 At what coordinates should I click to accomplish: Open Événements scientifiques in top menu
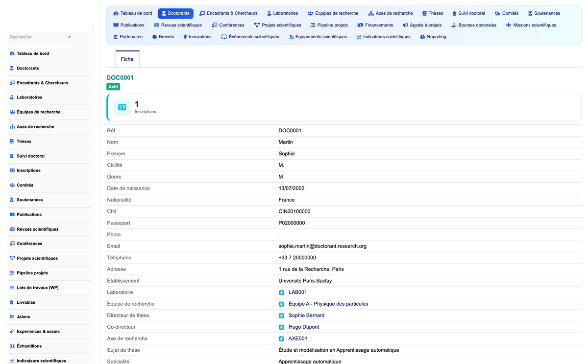point(250,37)
